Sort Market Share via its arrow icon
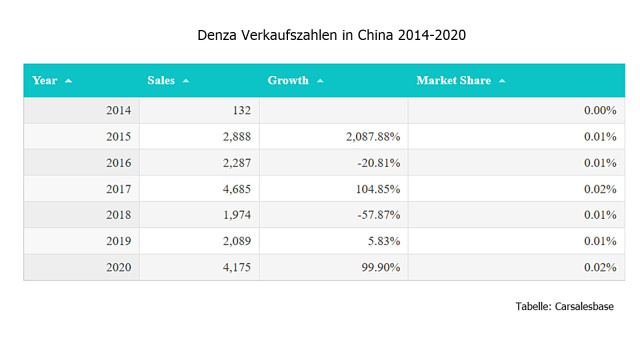Screen dimensions: 640x360 click(502, 81)
